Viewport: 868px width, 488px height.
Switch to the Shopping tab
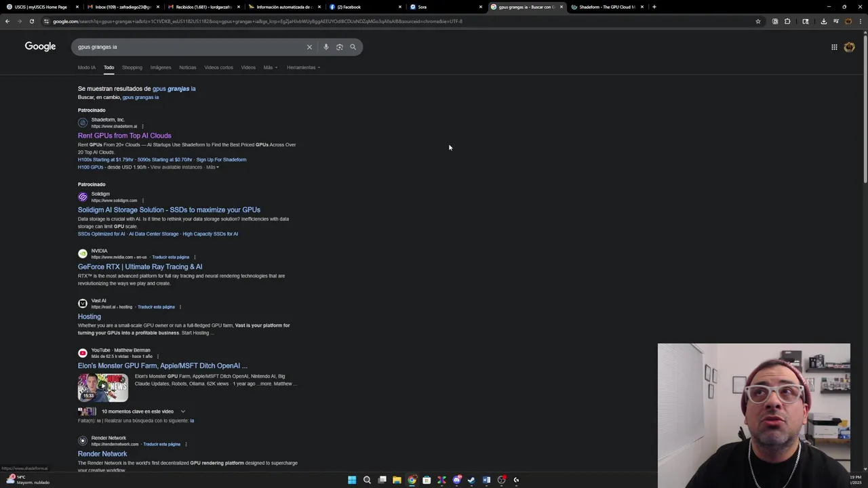(132, 67)
